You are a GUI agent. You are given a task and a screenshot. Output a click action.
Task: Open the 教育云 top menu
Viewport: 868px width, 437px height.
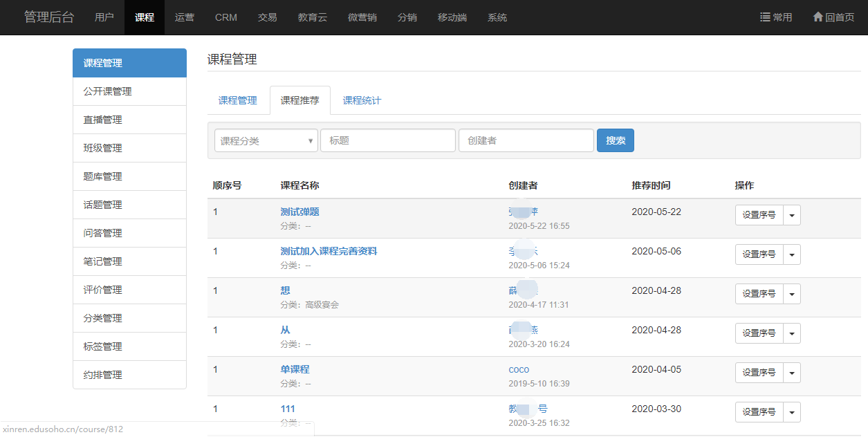click(x=313, y=17)
